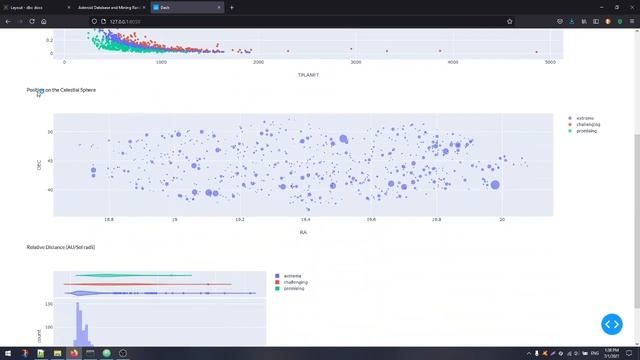The image size is (640, 360).
Task: Click the green promising violin plot
Action: tap(133, 276)
